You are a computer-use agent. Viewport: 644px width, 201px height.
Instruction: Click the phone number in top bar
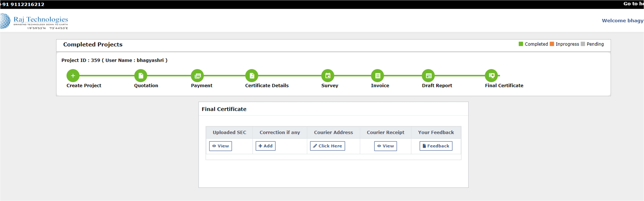(22, 4)
